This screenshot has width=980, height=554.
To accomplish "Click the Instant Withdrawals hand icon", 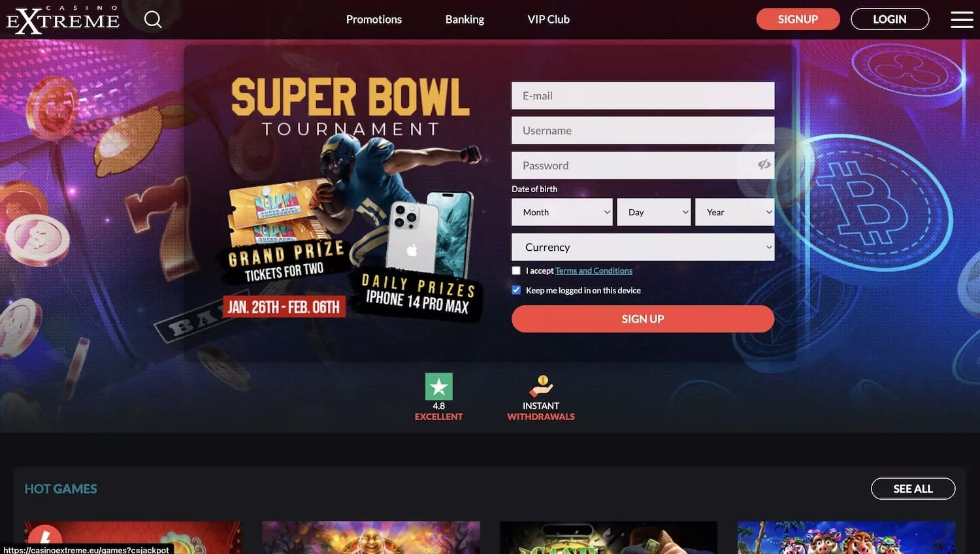I will pos(541,386).
